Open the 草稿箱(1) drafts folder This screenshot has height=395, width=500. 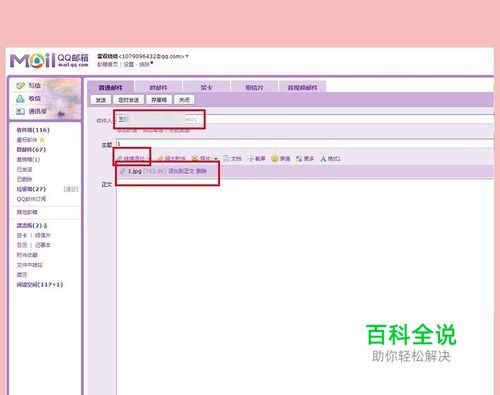[28, 160]
